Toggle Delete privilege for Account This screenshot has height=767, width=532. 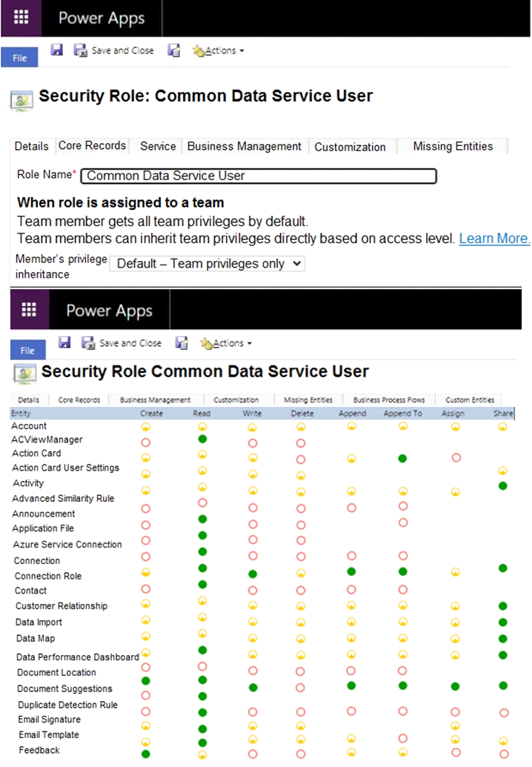click(301, 427)
